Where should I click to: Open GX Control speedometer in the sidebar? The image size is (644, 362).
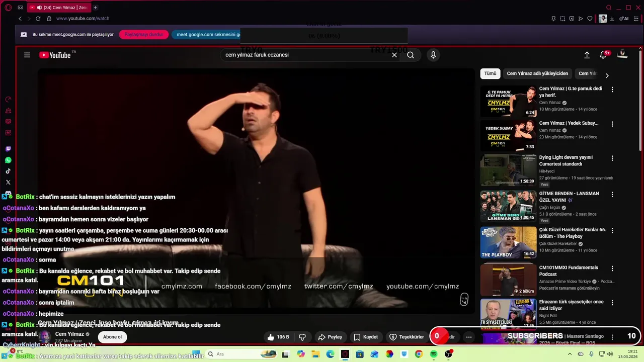[x=8, y=100]
